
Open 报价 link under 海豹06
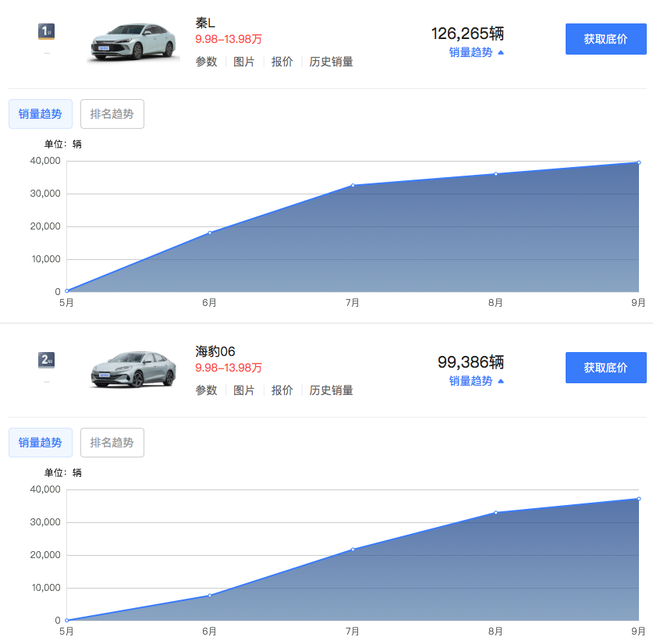(282, 390)
